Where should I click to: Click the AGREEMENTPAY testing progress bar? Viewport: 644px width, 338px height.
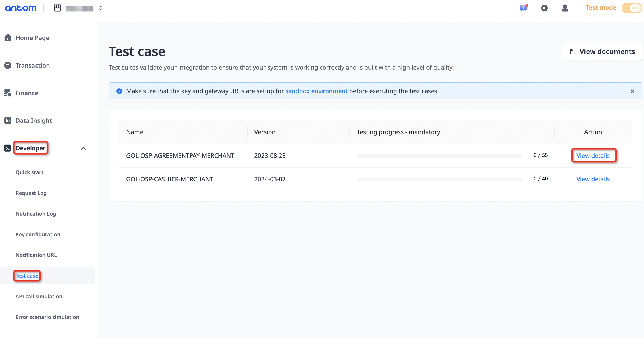tap(439, 156)
